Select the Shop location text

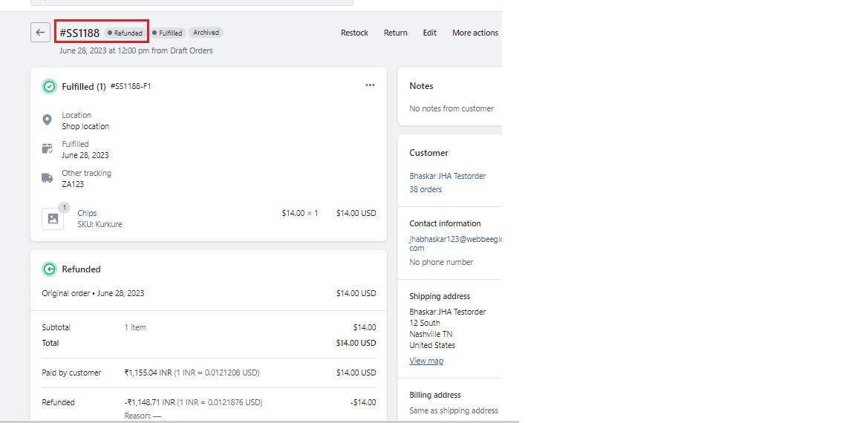coord(85,126)
